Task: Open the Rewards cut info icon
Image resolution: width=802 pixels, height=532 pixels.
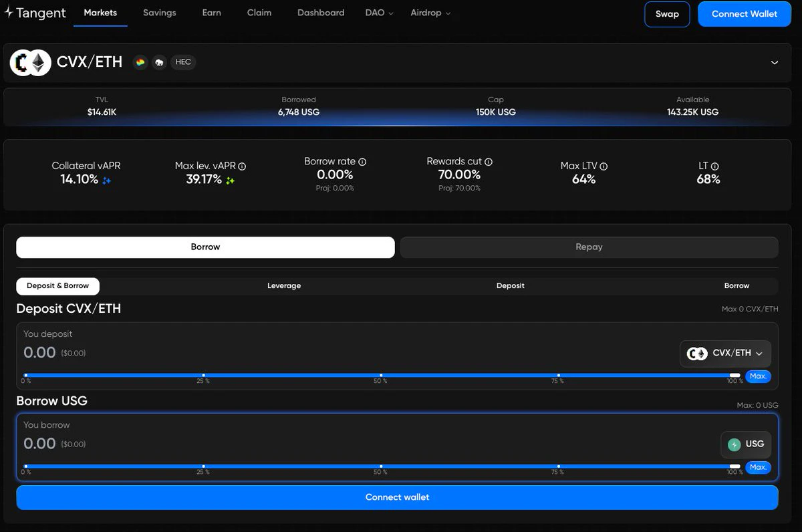Action: (x=489, y=162)
